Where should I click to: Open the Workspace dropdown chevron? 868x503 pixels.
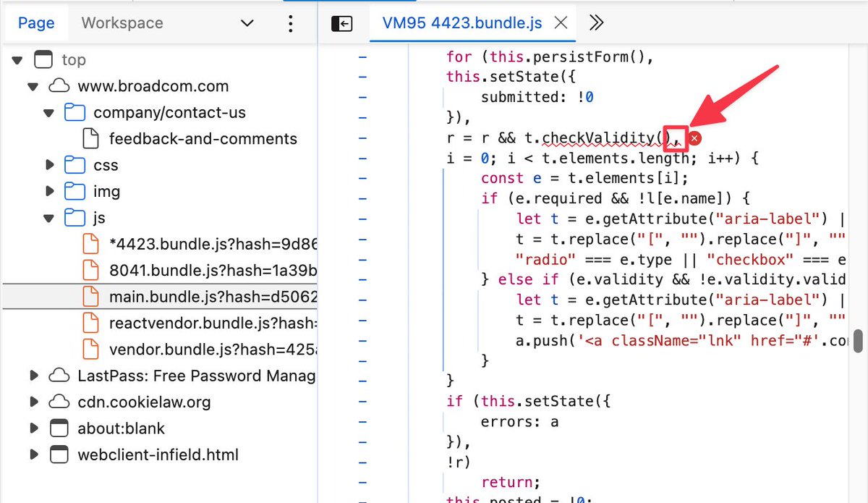pyautogui.click(x=246, y=22)
